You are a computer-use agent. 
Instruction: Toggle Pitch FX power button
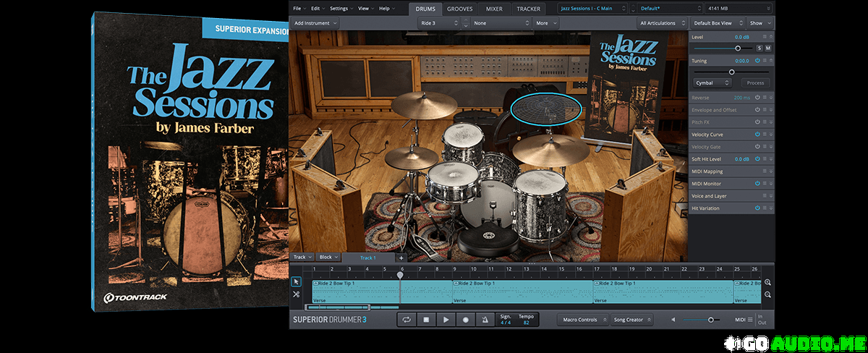click(x=757, y=122)
